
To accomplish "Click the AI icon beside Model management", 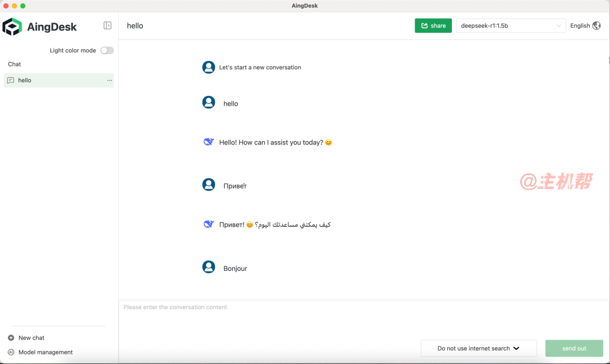I will pos(11,352).
